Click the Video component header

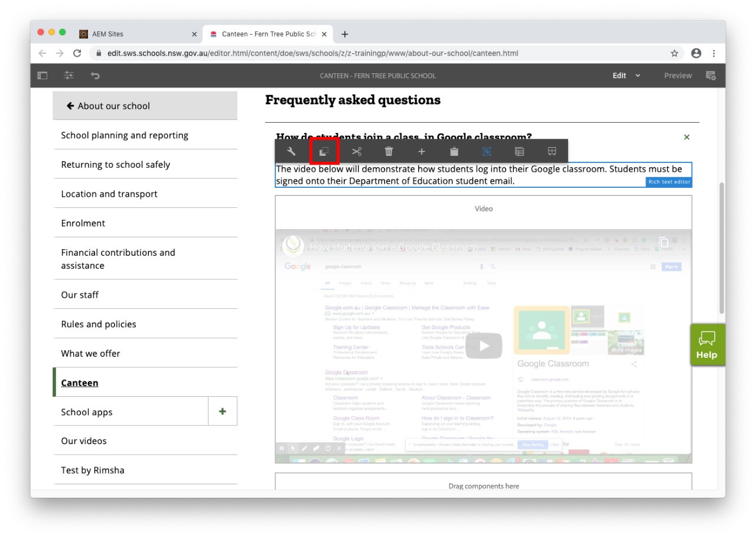[x=483, y=208]
